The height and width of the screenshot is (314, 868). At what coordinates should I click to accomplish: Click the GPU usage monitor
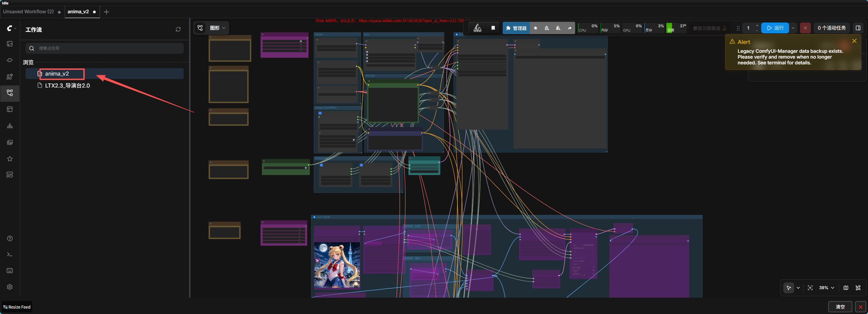point(632,28)
